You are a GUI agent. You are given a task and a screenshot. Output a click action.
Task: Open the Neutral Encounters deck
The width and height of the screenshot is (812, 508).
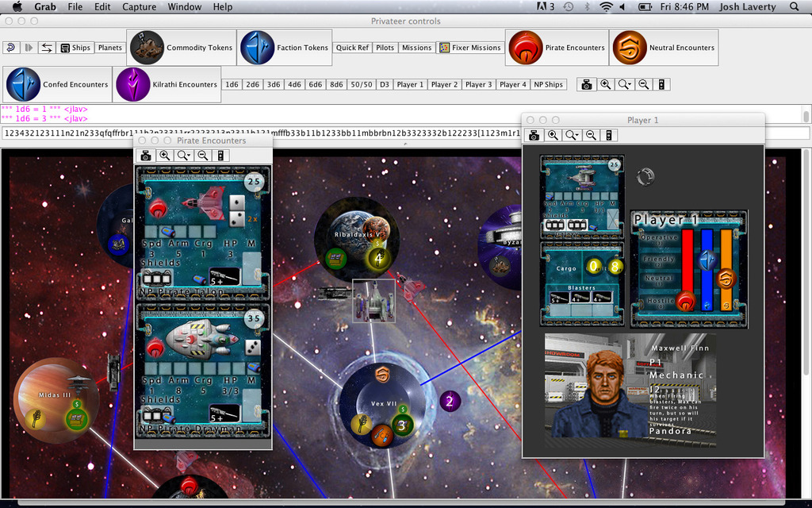click(x=663, y=48)
